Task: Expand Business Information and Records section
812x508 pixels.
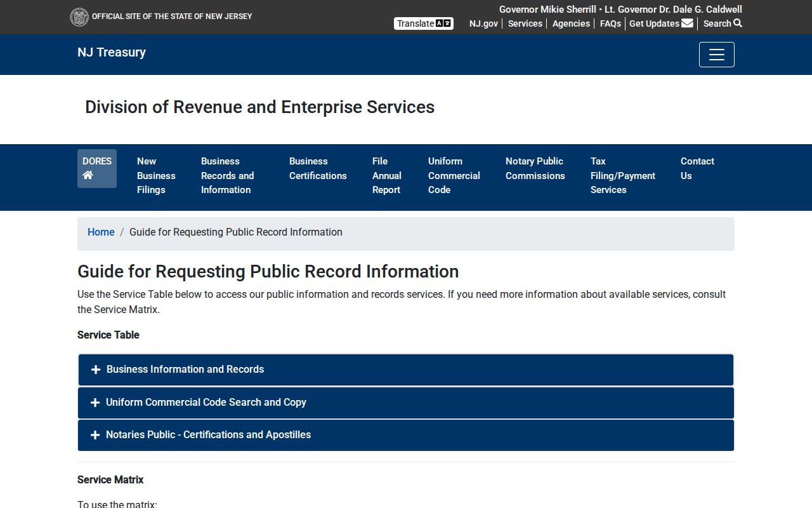Action: pyautogui.click(x=406, y=370)
